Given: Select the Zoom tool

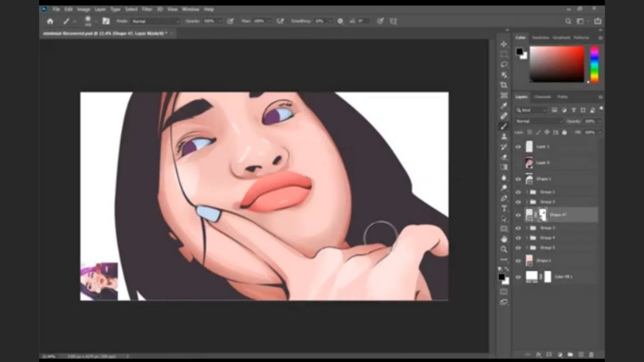Looking at the screenshot, I should 504,249.
